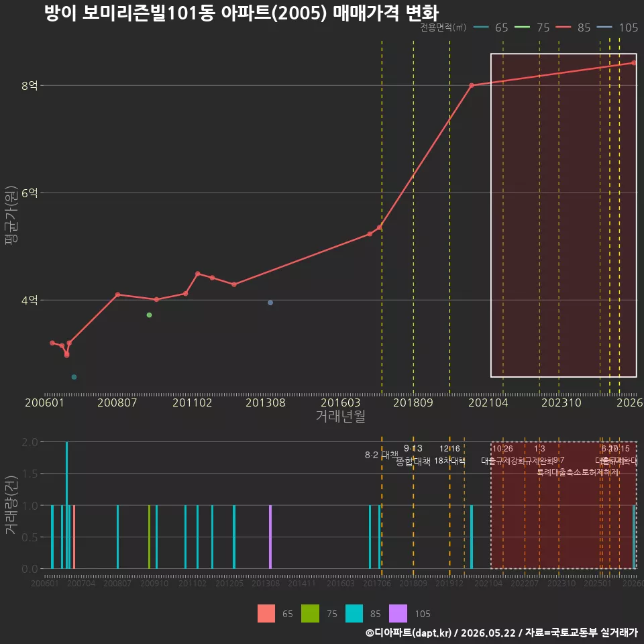The image size is (644, 644).
Task: Click the 202104 x-axis label on price chart
Action: [488, 402]
